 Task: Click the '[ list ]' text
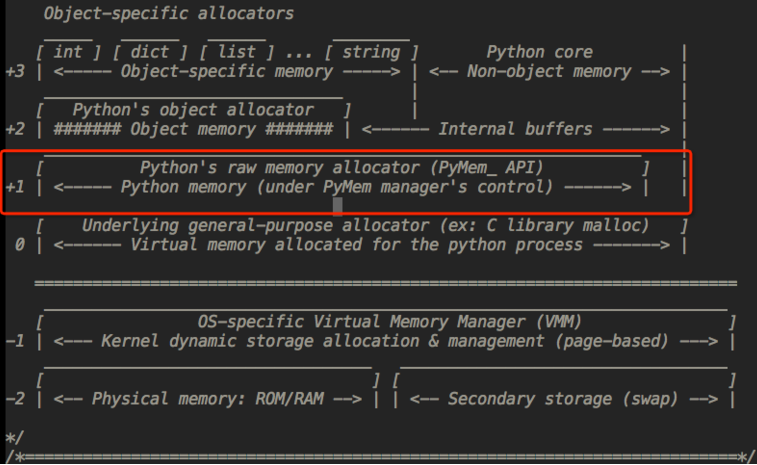pos(237,52)
